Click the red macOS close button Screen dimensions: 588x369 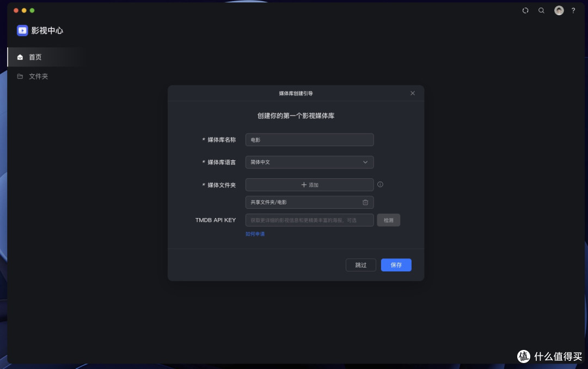pyautogui.click(x=16, y=10)
